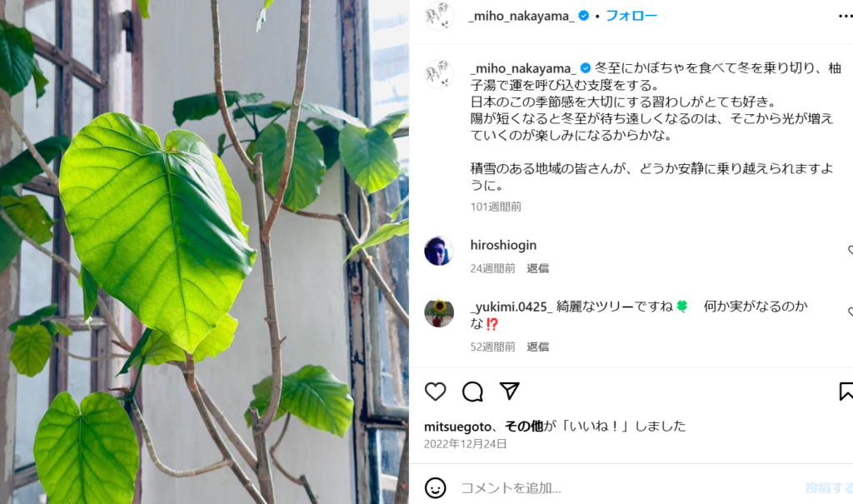Click コメントを追加 comment input field
The height and width of the screenshot is (504, 853).
click(626, 487)
